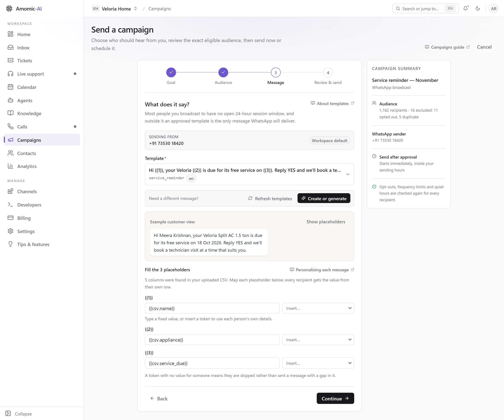The height and width of the screenshot is (420, 504).
Task: Click the {{csv.name}} placeholder input
Action: (212, 308)
